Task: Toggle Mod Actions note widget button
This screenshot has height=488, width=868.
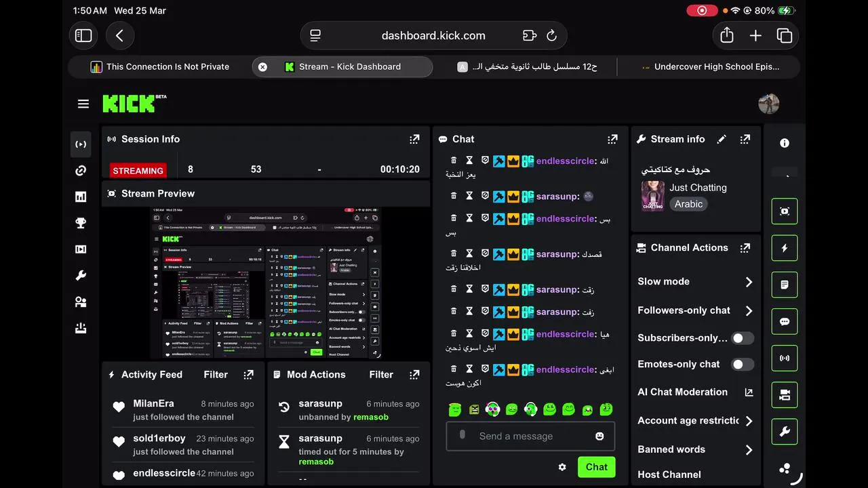Action: pyautogui.click(x=785, y=285)
